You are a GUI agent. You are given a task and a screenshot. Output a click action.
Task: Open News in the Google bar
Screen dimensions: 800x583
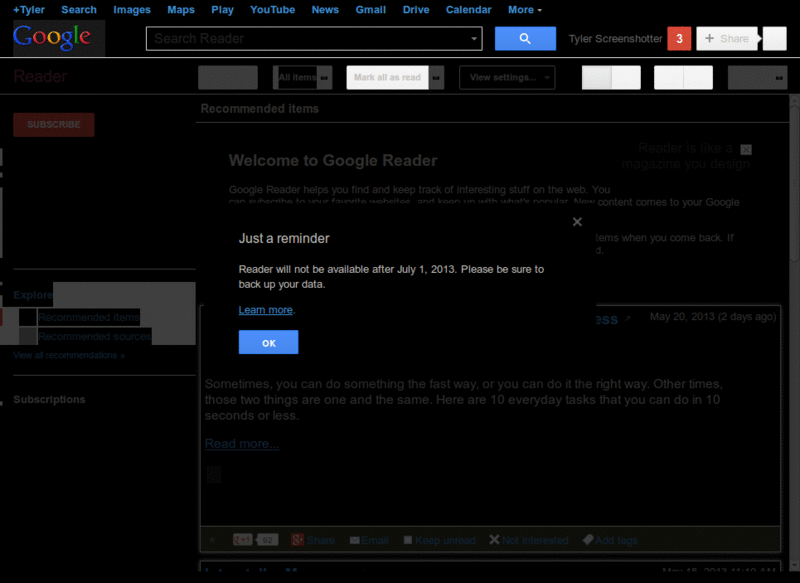(325, 10)
